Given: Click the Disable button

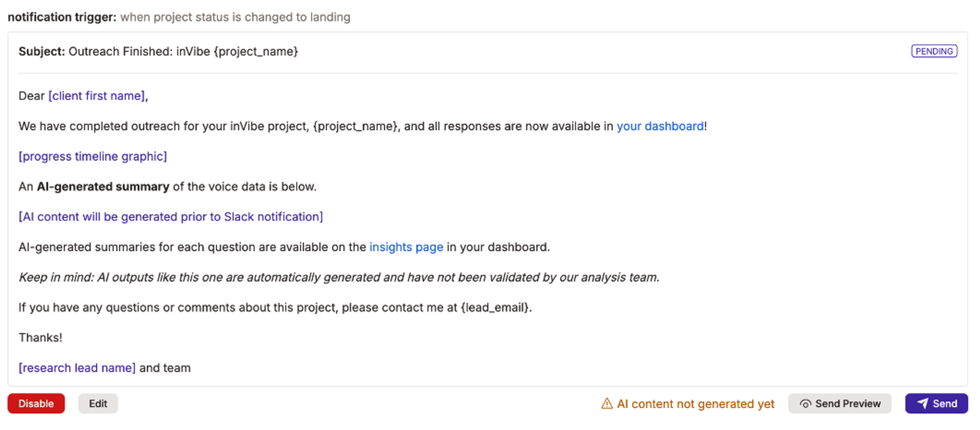Looking at the screenshot, I should coord(36,403).
